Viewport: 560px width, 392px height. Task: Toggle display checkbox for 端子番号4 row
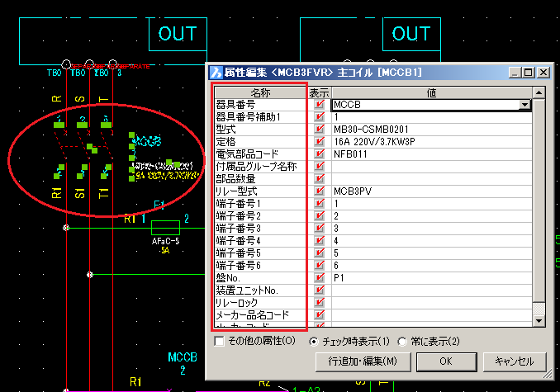[x=320, y=240]
